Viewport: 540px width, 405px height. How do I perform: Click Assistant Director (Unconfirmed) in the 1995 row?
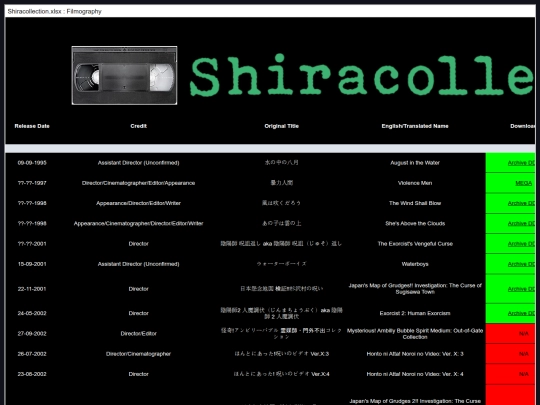click(138, 163)
